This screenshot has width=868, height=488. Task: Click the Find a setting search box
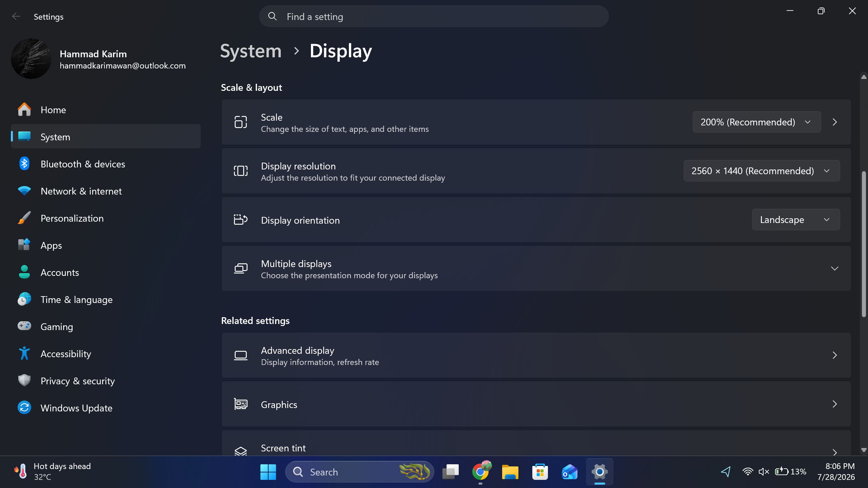[x=434, y=16]
